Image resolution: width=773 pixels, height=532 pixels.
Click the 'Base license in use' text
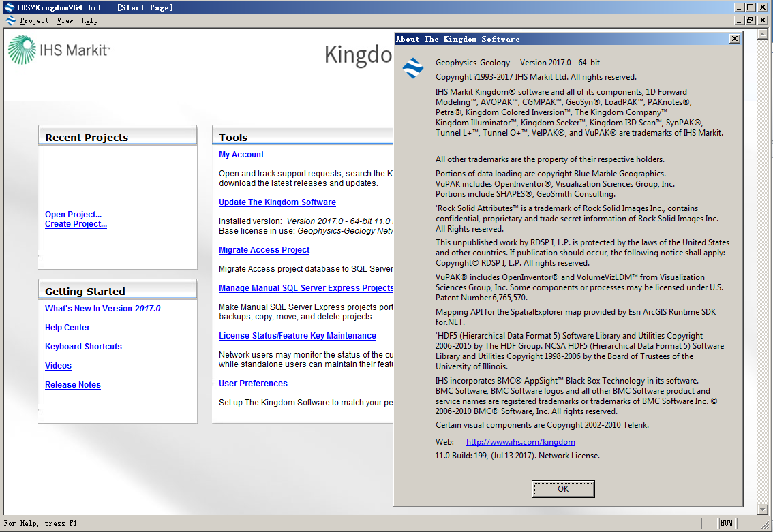point(257,230)
